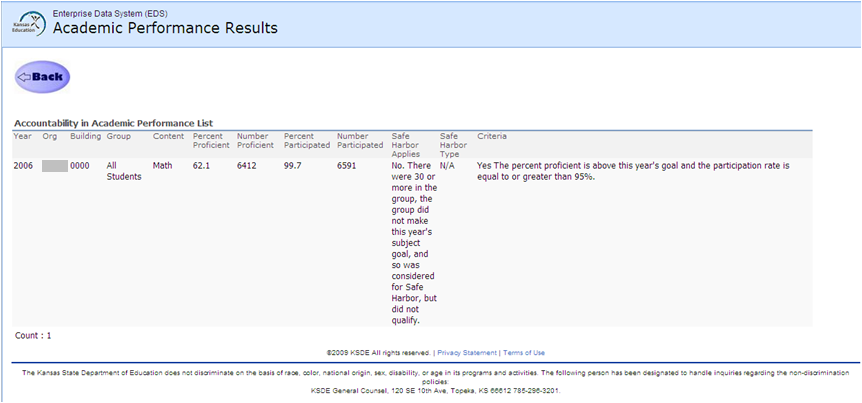Open the Privacy Statement link

tap(467, 353)
